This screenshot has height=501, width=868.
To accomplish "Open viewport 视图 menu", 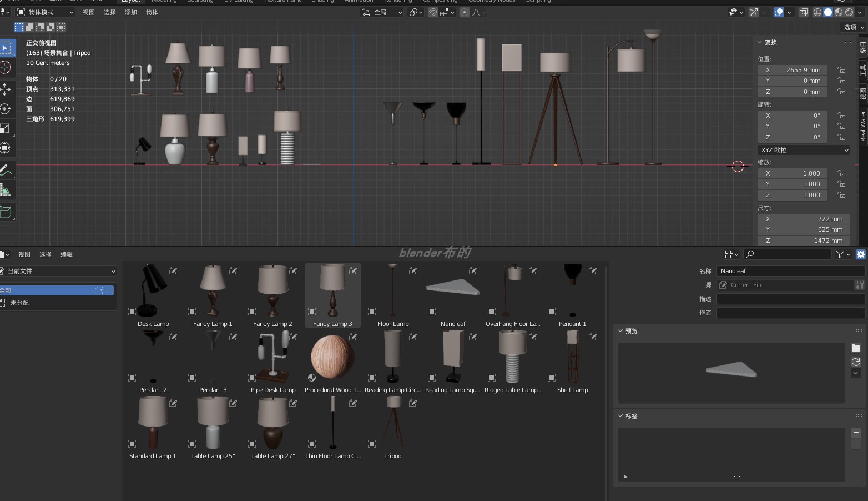I will tap(89, 12).
